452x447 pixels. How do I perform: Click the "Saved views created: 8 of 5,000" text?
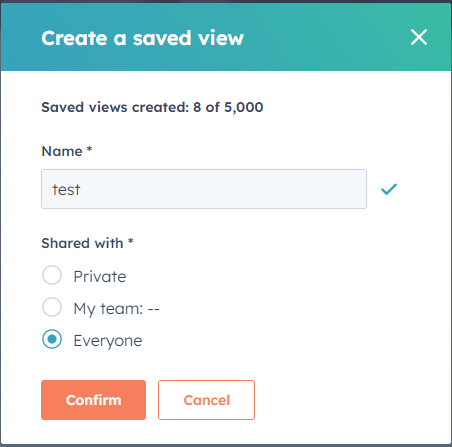point(152,107)
